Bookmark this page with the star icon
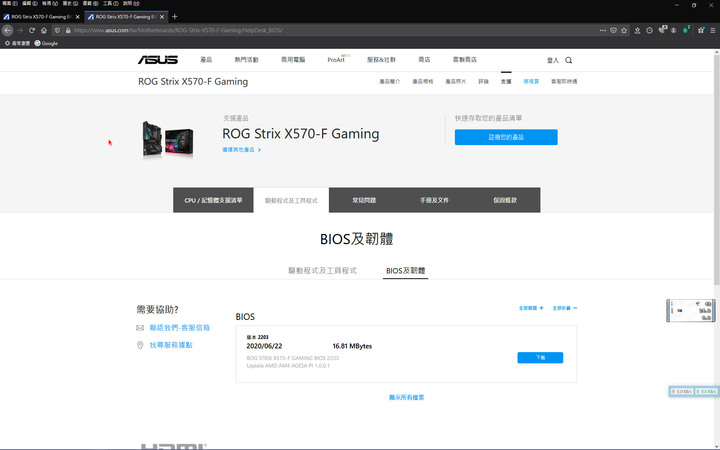720x450 pixels. [x=624, y=30]
